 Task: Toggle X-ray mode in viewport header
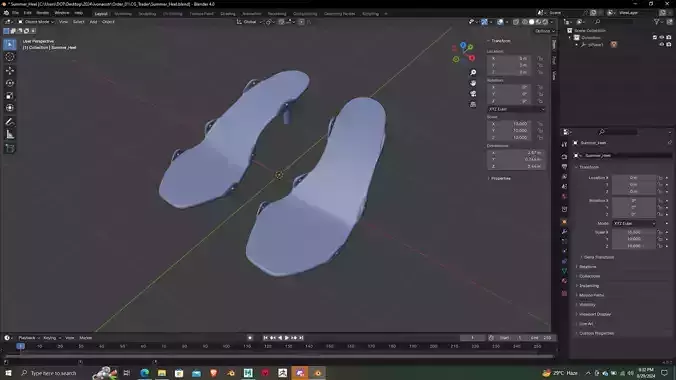(x=516, y=22)
